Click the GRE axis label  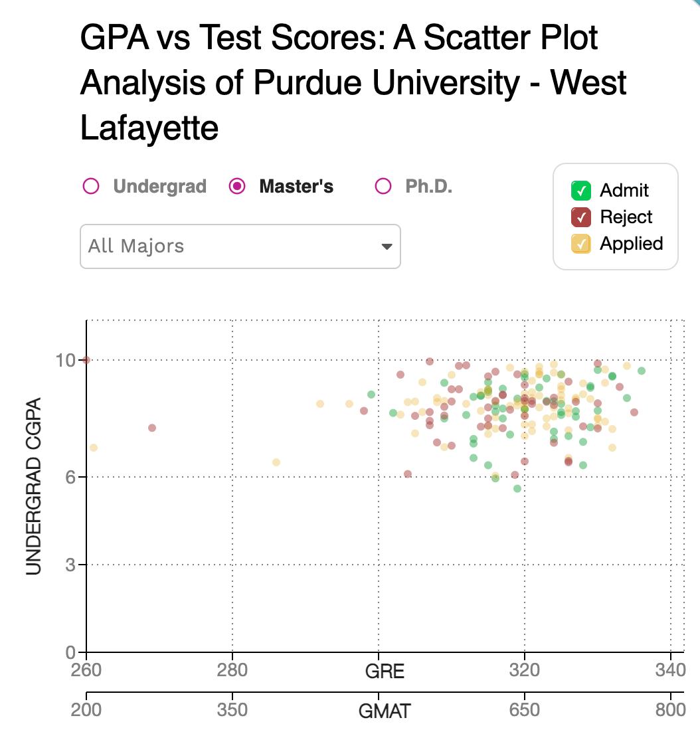click(385, 671)
